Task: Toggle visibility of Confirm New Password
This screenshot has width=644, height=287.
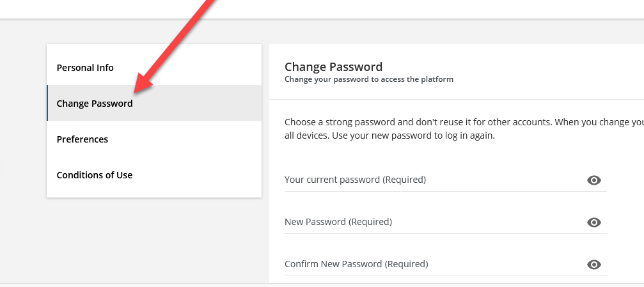Action: tap(594, 265)
